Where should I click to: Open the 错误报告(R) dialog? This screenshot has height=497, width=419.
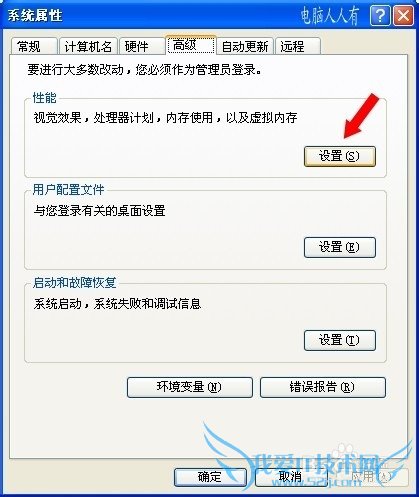323,387
